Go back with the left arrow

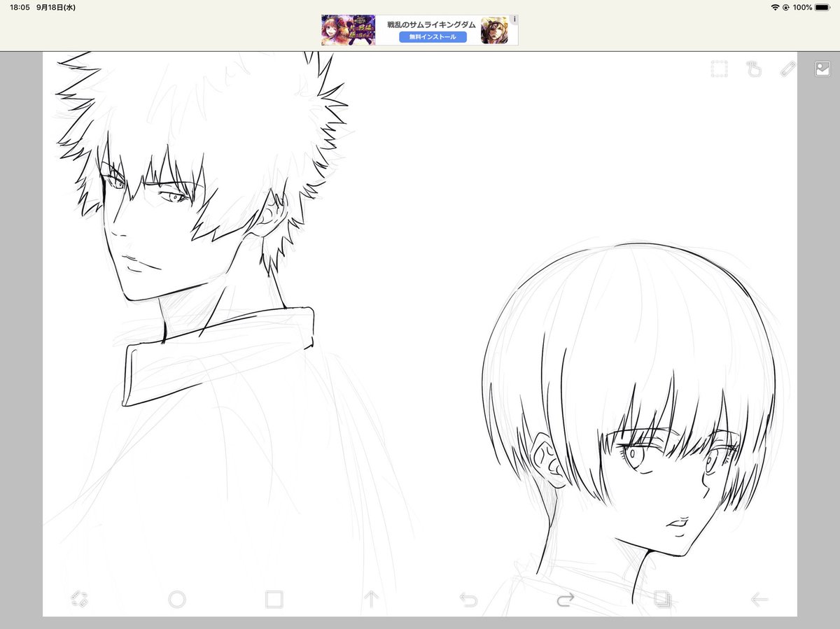(759, 599)
